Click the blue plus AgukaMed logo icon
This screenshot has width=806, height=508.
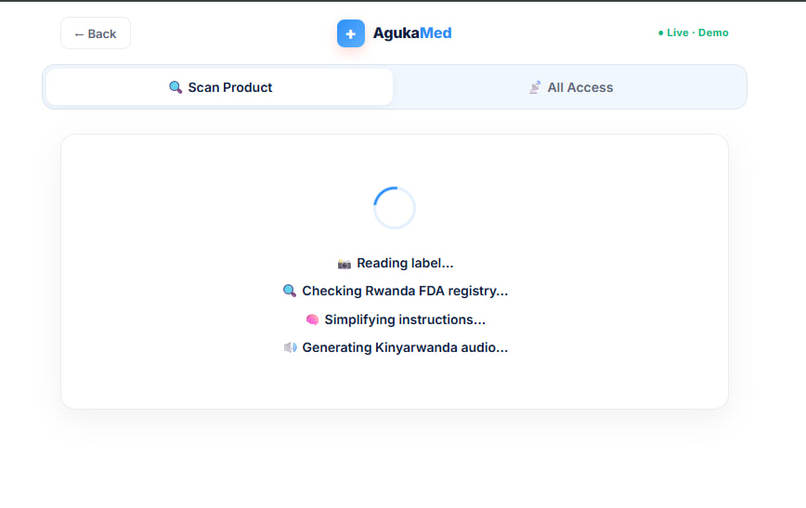(x=351, y=33)
